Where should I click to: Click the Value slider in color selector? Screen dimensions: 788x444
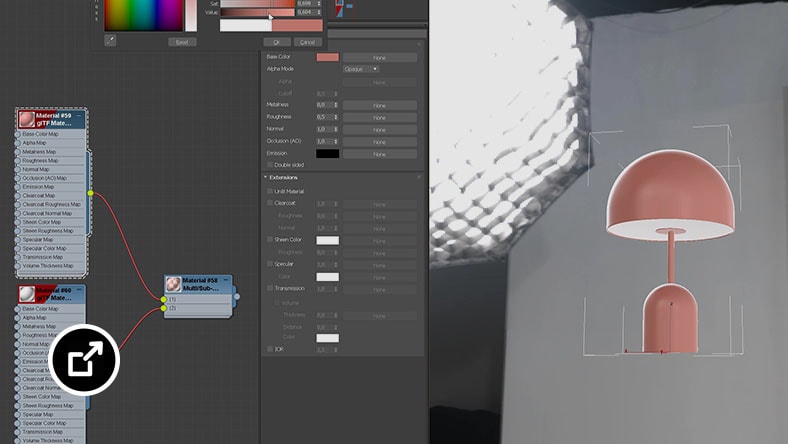point(258,14)
